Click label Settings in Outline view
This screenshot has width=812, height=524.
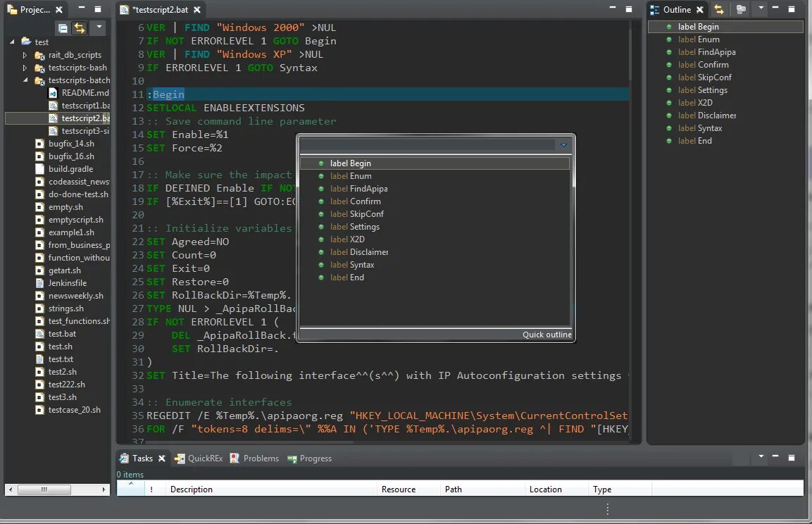[x=703, y=90]
